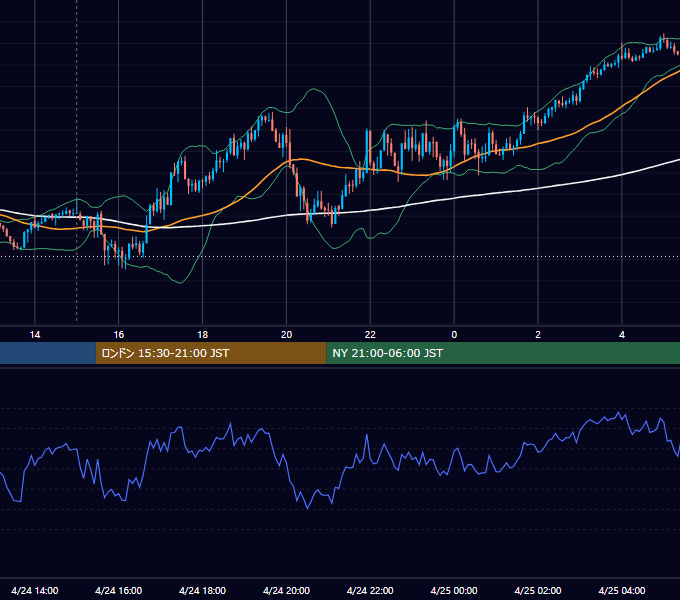
Task: Click the 16 hour label on price chart
Action: pos(119,334)
